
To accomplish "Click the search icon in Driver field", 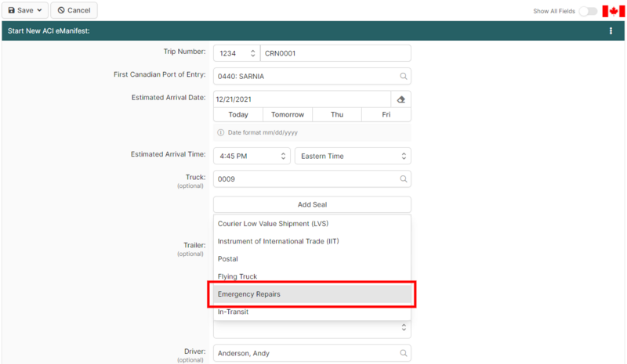I will [x=403, y=353].
